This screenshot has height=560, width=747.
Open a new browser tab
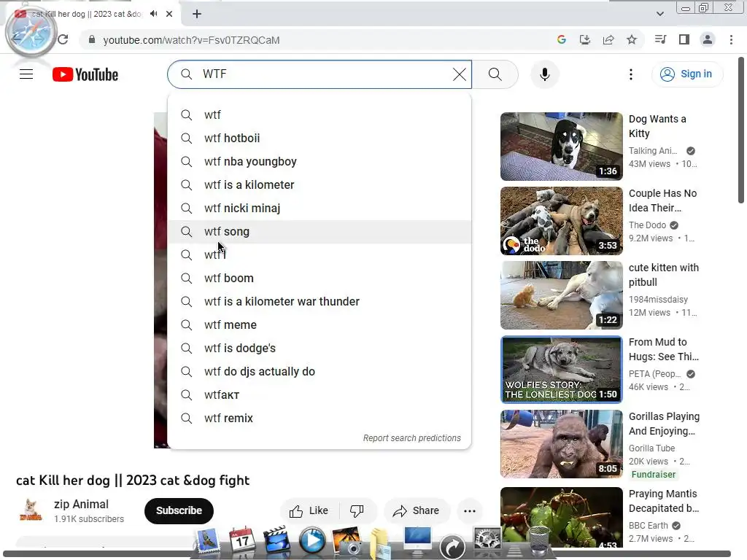pyautogui.click(x=197, y=14)
